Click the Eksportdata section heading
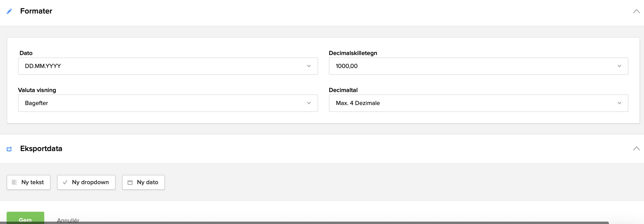The image size is (644, 224). click(41, 149)
